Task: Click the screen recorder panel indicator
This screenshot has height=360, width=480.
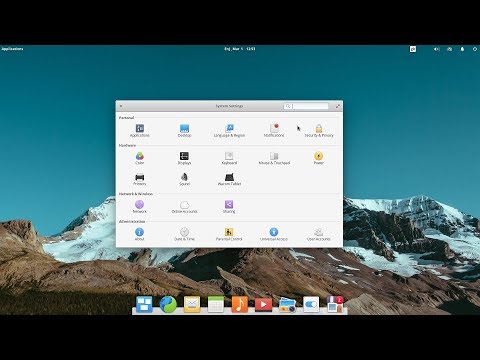Action: [x=413, y=49]
